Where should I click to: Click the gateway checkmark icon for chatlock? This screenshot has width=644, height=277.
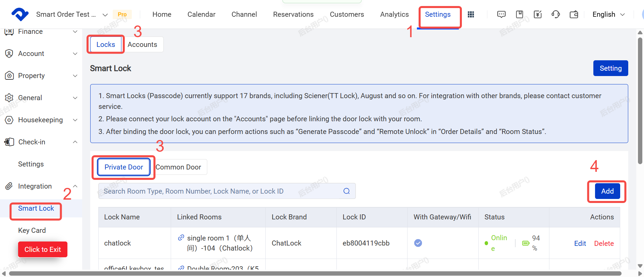[x=418, y=243]
